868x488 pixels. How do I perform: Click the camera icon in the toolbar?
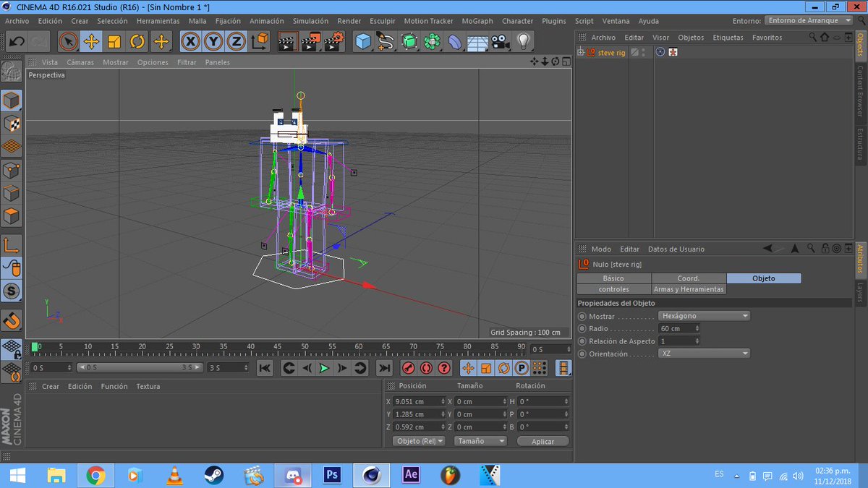tap(499, 41)
